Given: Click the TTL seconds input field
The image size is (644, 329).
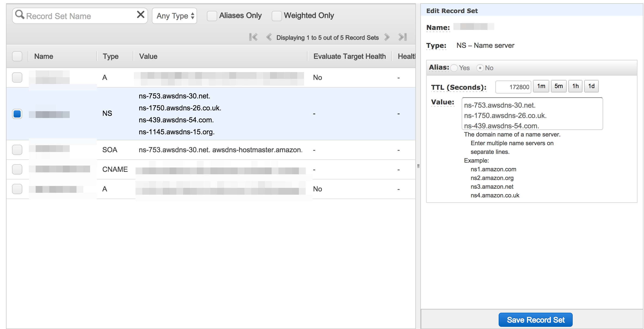Looking at the screenshot, I should (x=513, y=87).
